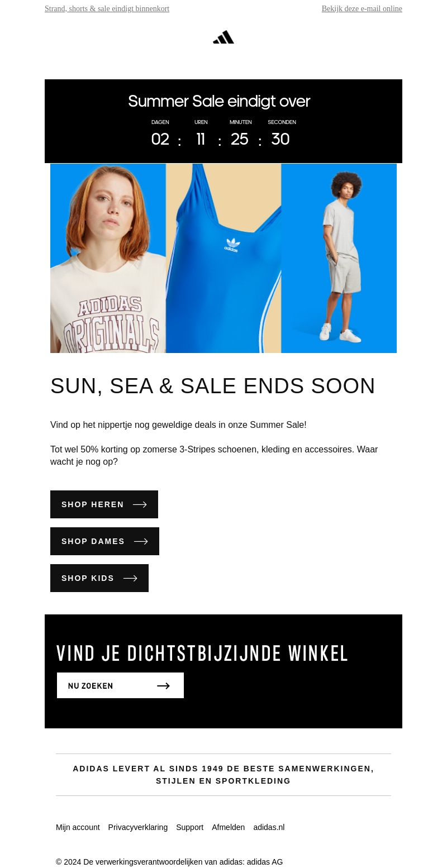Click the arrow icon on Shop Dames
The image size is (447, 868).
(x=141, y=541)
